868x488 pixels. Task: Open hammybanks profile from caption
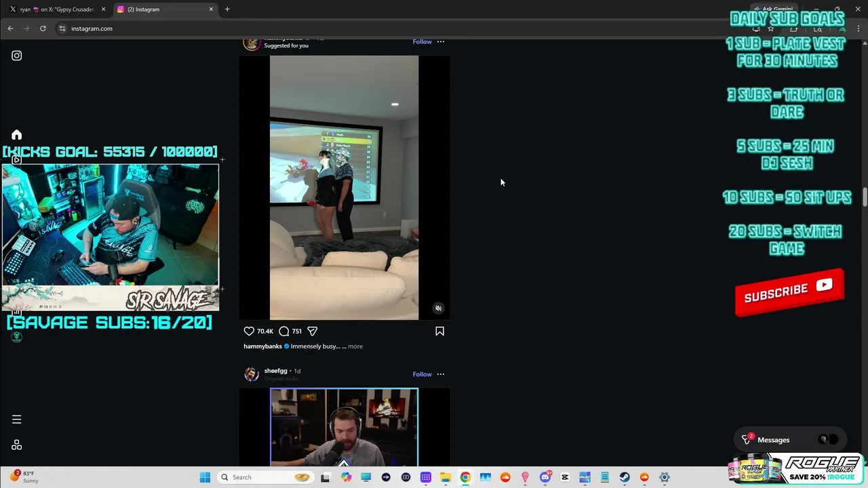point(262,346)
